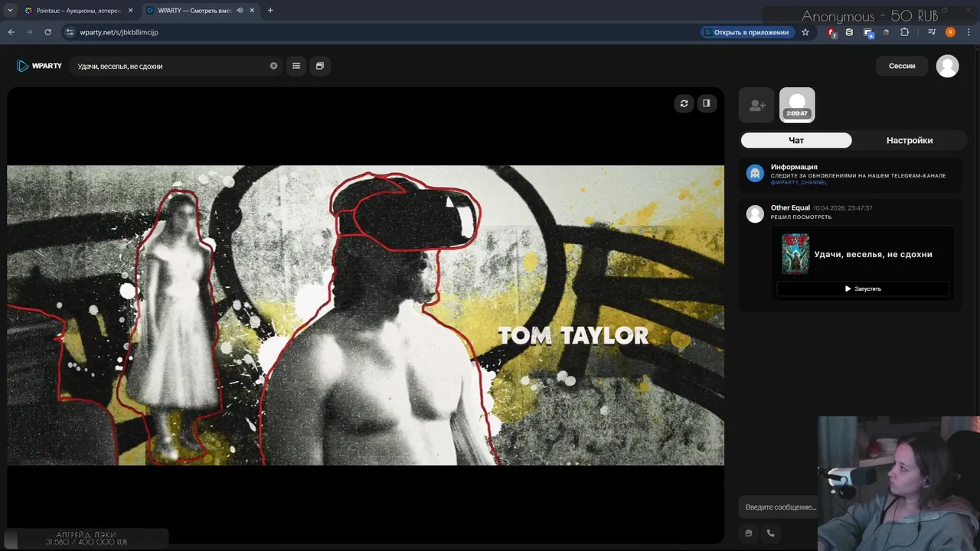Click the 'Anonymous - 50 RUB' donation overlay
This screenshot has width=980, height=551.
coord(870,16)
